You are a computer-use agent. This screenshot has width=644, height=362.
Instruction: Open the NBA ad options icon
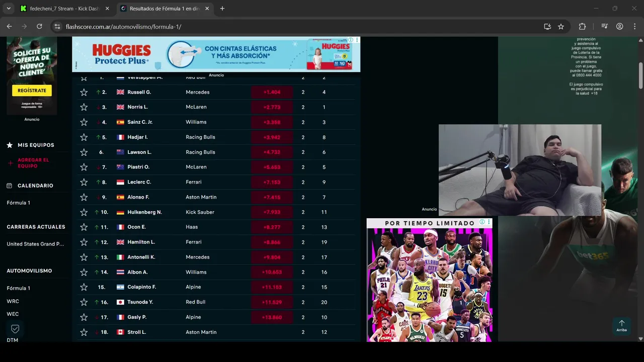tap(488, 222)
